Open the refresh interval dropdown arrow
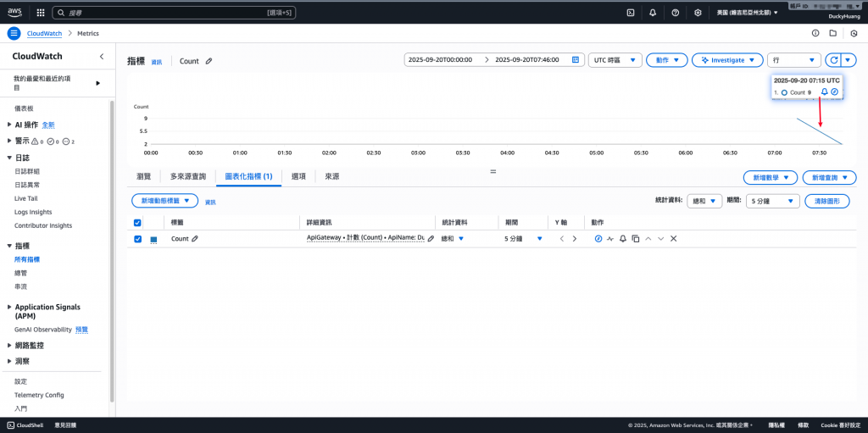The width and height of the screenshot is (868, 433). tap(849, 60)
